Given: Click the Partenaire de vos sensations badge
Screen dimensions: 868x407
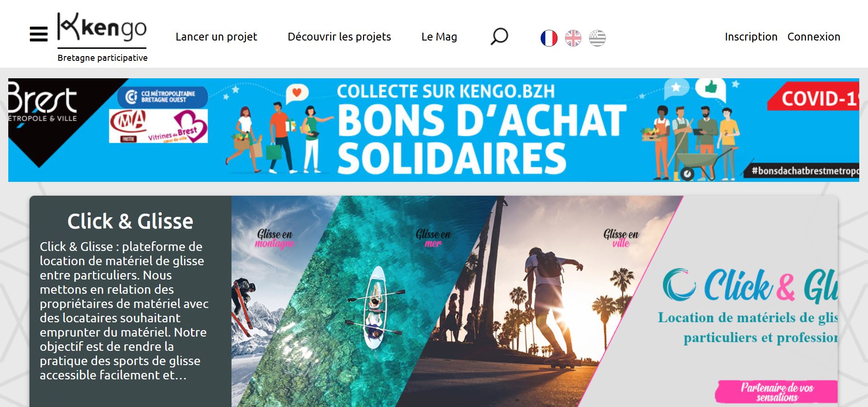Looking at the screenshot, I should click(x=777, y=392).
